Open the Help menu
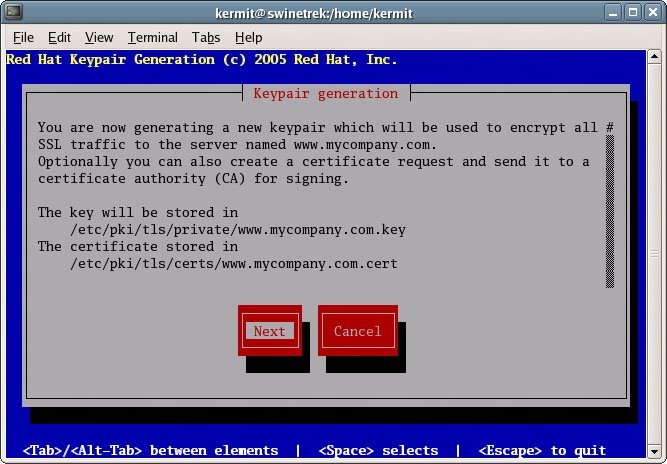The height and width of the screenshot is (464, 667). tap(248, 37)
